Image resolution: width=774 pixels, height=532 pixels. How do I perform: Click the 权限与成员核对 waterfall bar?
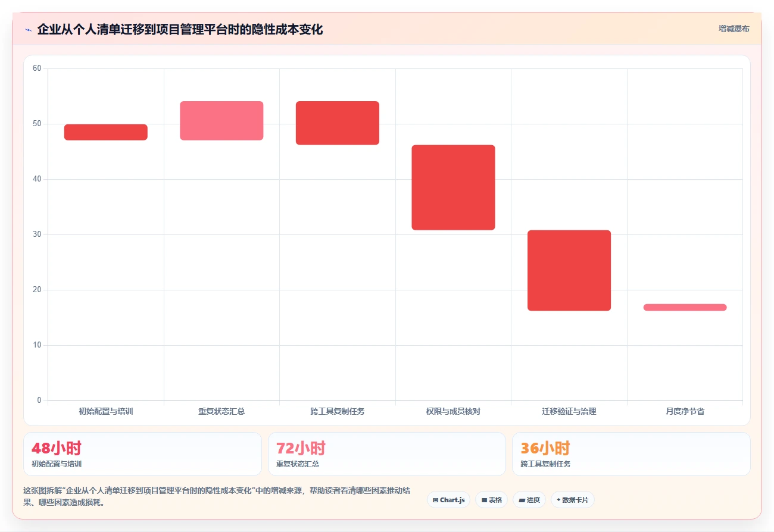(x=453, y=187)
